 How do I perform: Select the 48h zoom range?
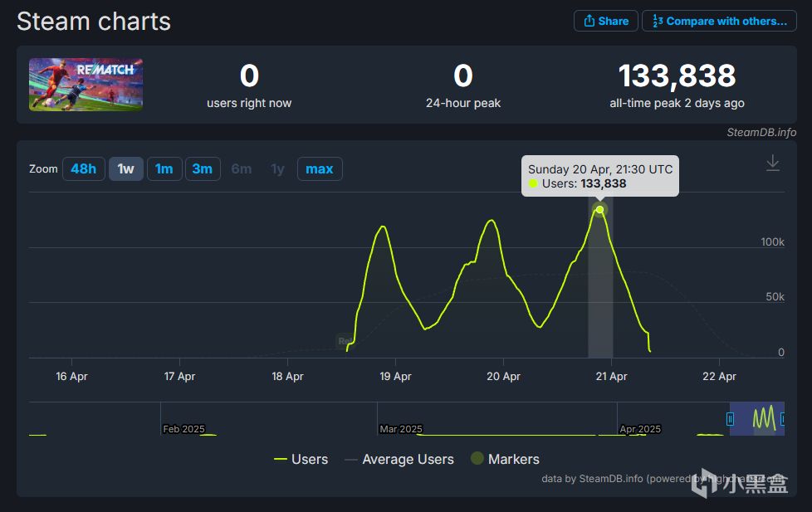click(83, 168)
